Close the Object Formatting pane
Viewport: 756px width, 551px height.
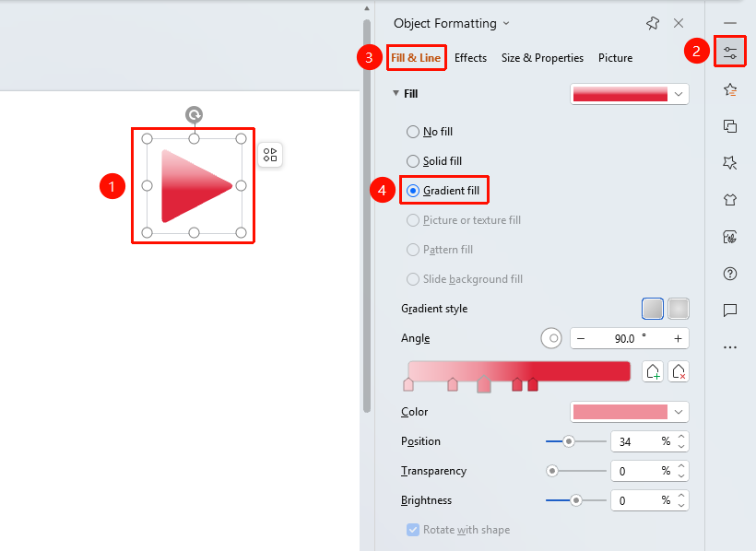[679, 23]
